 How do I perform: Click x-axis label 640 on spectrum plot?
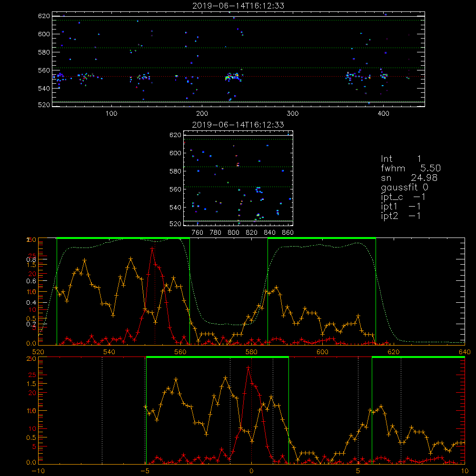(465, 352)
